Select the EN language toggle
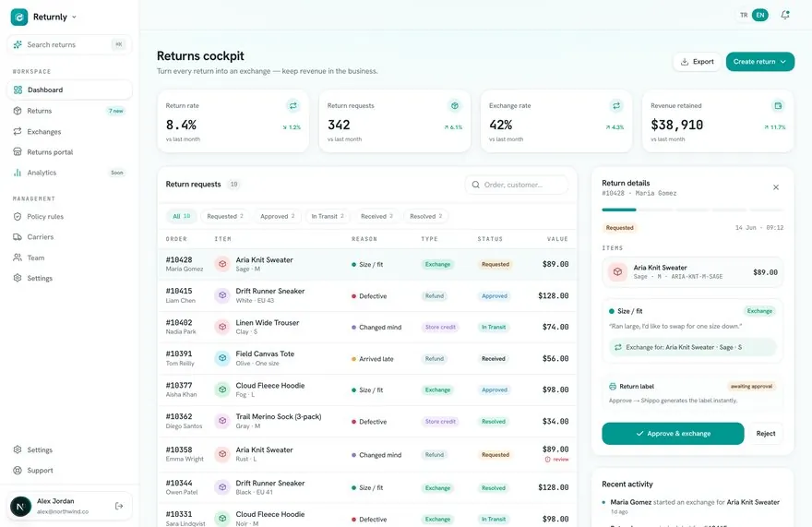Viewport: 812px width, 527px height. (760, 15)
